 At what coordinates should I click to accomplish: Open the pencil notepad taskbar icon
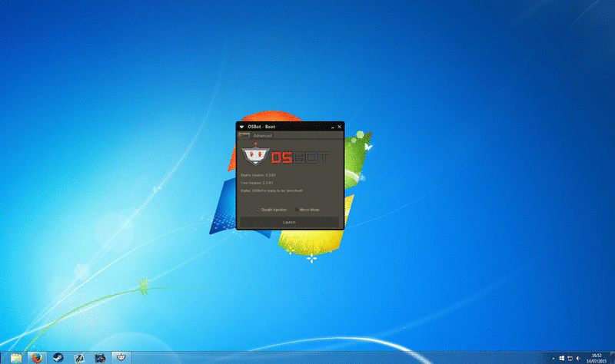79,358
